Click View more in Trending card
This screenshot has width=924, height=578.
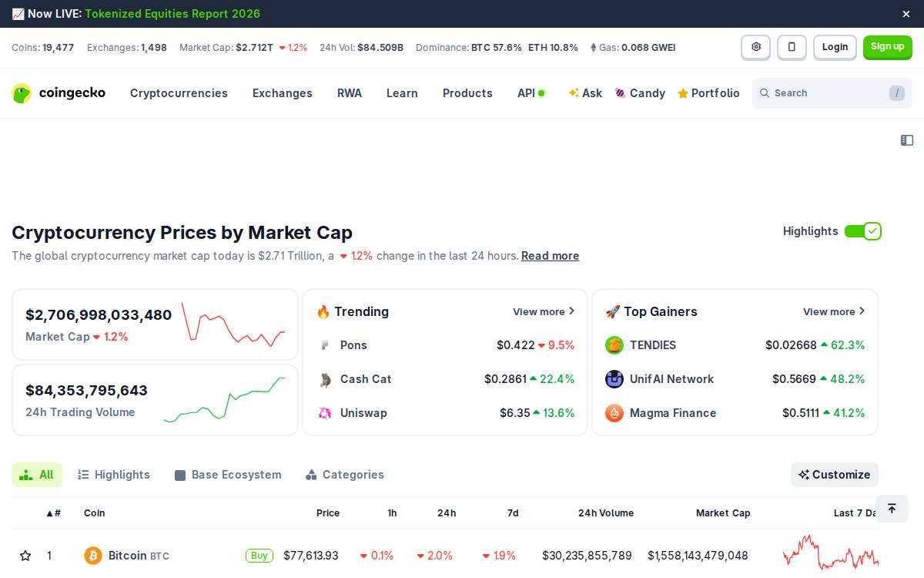click(x=544, y=311)
